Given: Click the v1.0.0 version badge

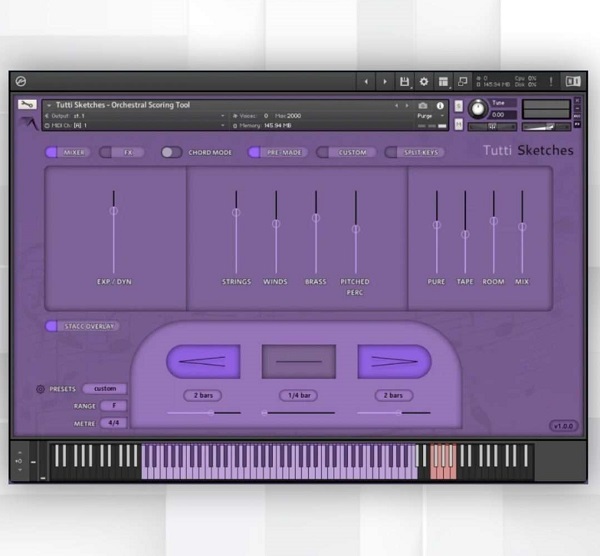Looking at the screenshot, I should click(x=564, y=426).
